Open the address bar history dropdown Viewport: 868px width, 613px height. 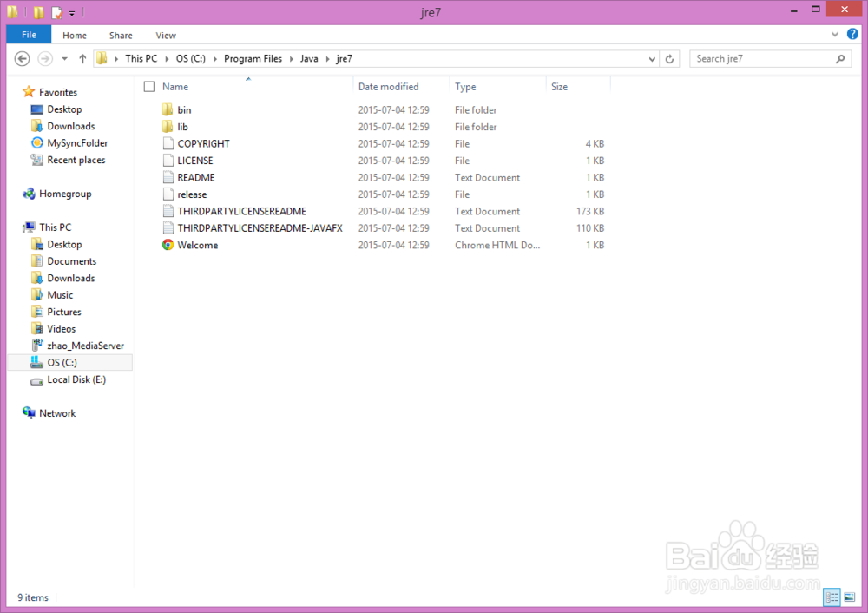click(652, 59)
